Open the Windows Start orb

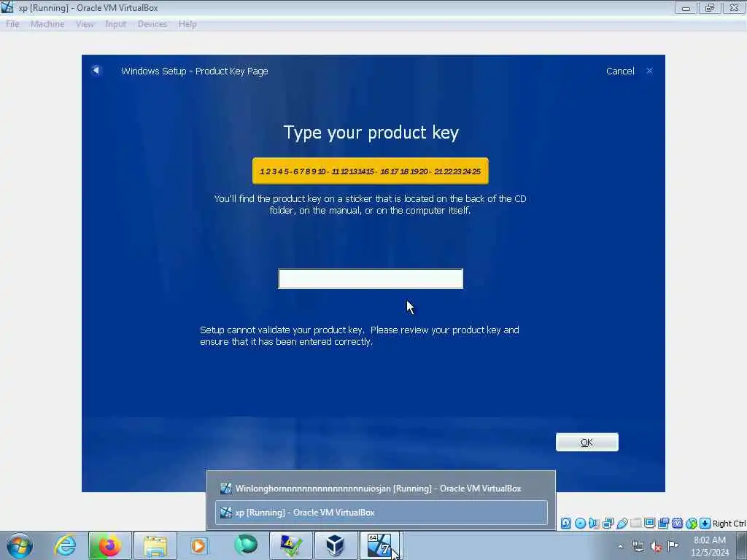coord(20,545)
